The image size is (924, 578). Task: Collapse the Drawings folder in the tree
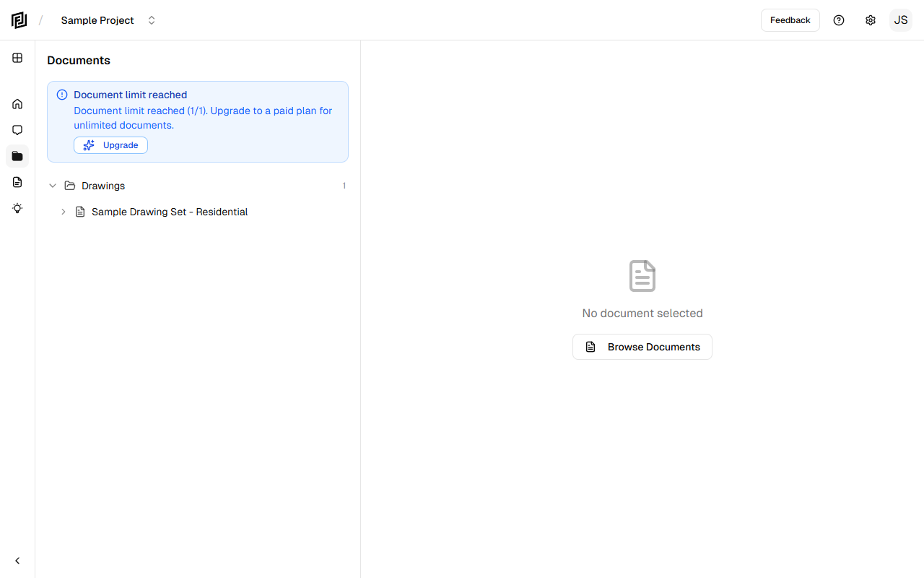(53, 186)
